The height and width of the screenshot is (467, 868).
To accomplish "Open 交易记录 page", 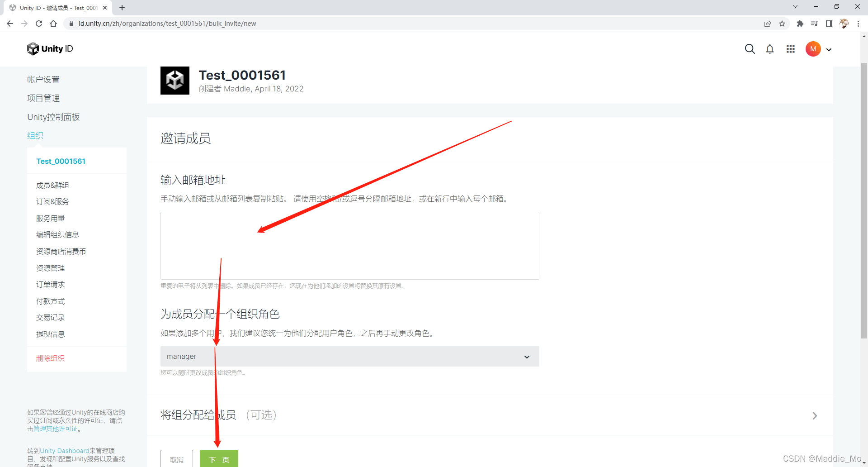I will coord(51,317).
